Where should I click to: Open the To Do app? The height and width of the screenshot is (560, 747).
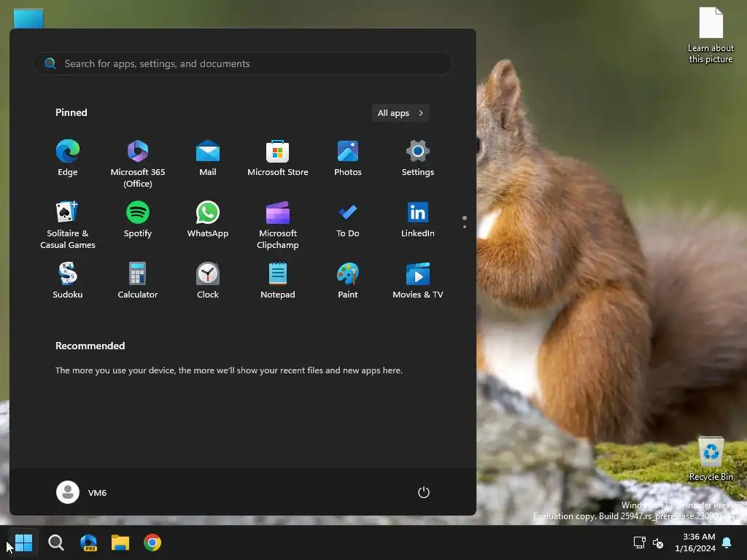pyautogui.click(x=348, y=219)
